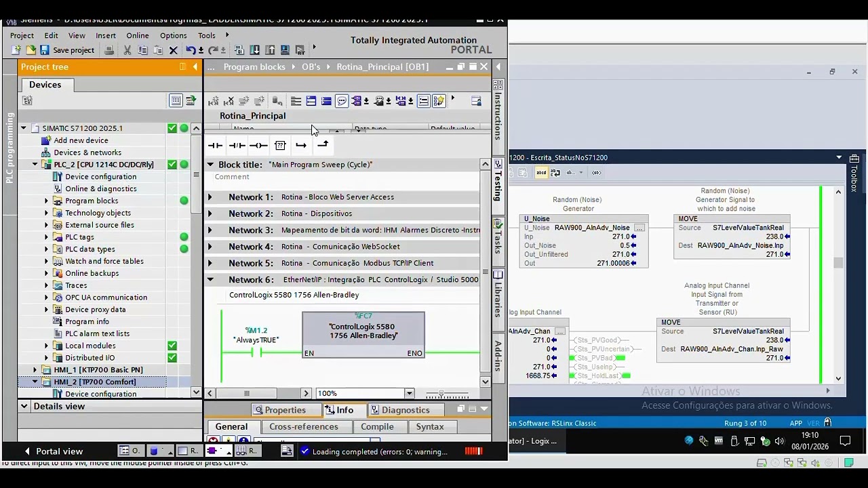Expand Network 5 Comunicação Modbus TCP/IP Client
The height and width of the screenshot is (488, 868).
pos(210,263)
